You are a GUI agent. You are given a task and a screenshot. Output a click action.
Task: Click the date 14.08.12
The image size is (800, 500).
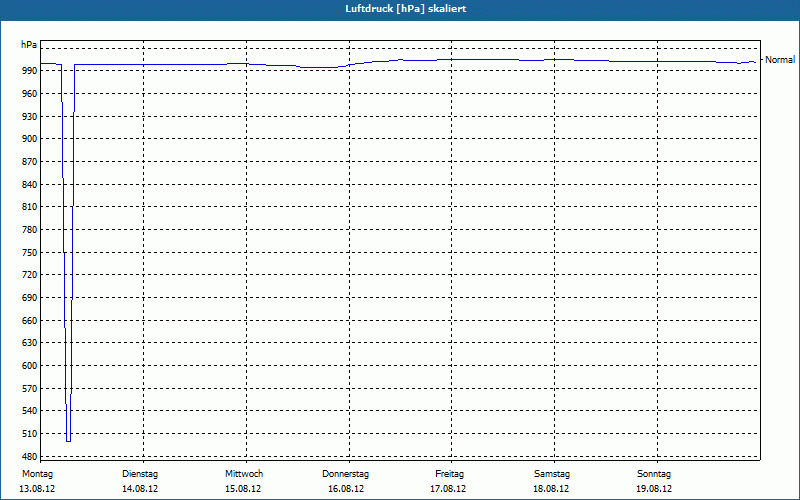(140, 489)
